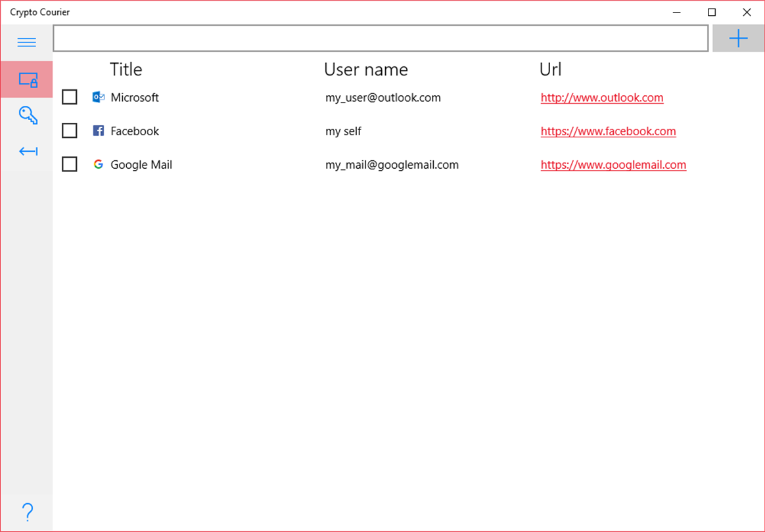Open the http://www.outlook.com link

pos(601,98)
